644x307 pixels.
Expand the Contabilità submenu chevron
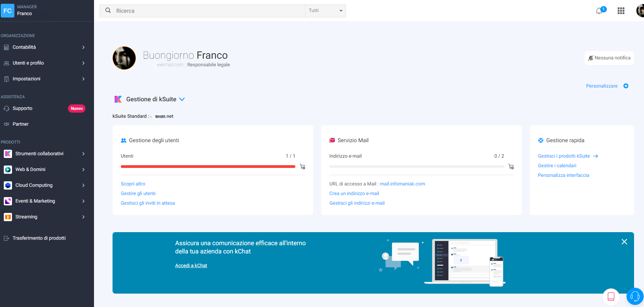click(83, 47)
